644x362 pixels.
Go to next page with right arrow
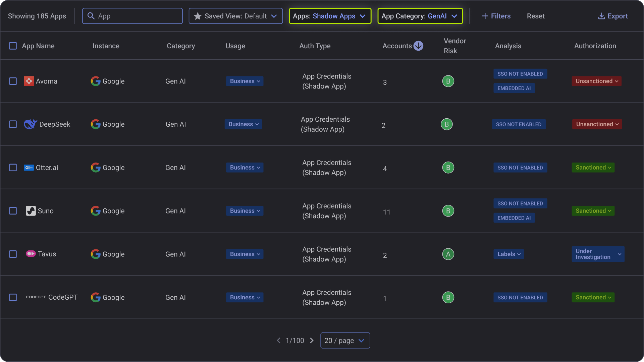tap(312, 341)
